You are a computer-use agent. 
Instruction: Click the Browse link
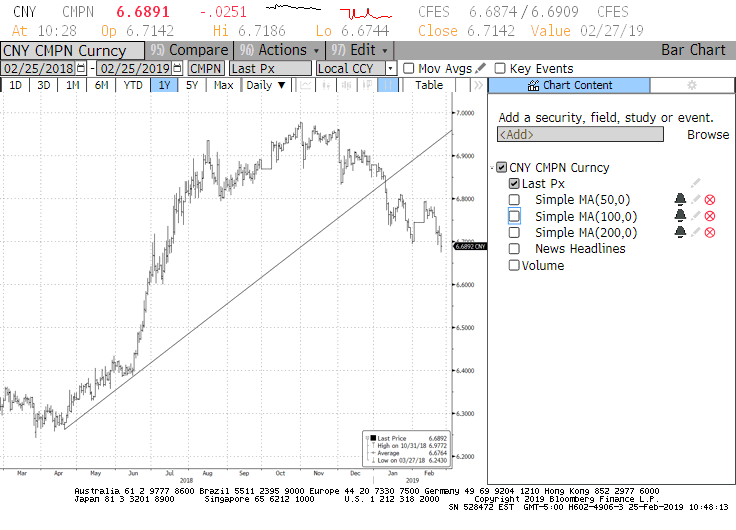(707, 134)
